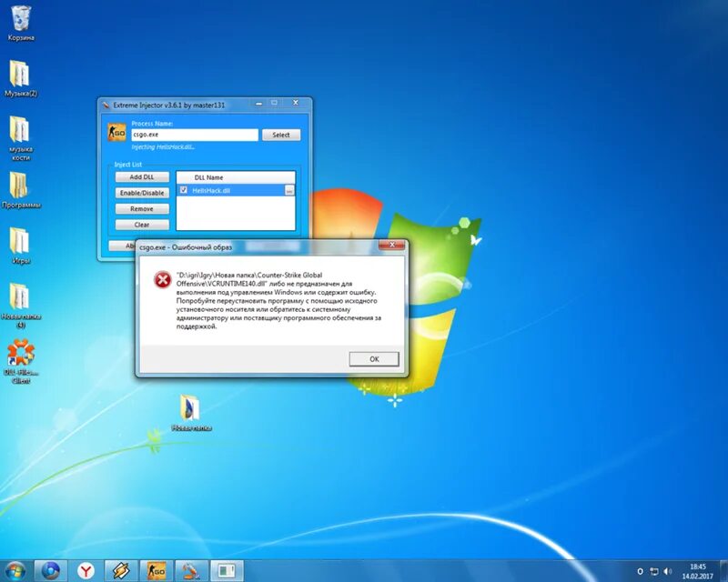The image size is (728, 582).
Task: Select the HellsHack.dll row in the list
Action: point(236,190)
